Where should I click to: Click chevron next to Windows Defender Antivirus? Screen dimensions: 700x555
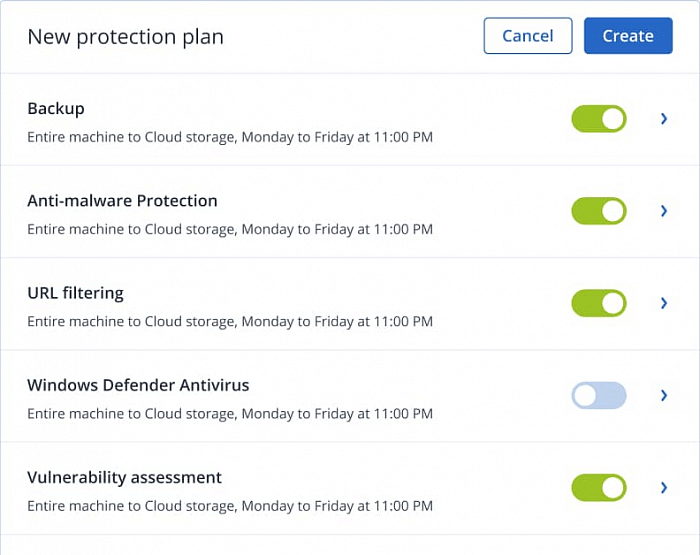coord(664,395)
